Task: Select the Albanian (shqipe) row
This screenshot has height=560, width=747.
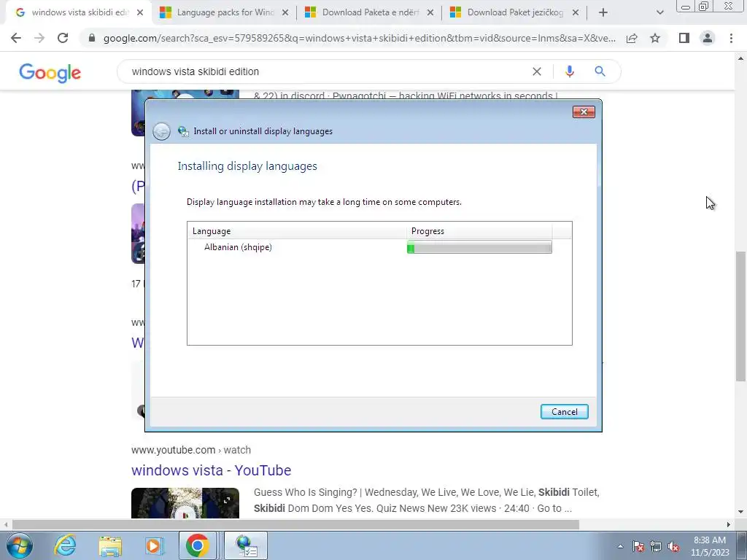Action: point(379,247)
